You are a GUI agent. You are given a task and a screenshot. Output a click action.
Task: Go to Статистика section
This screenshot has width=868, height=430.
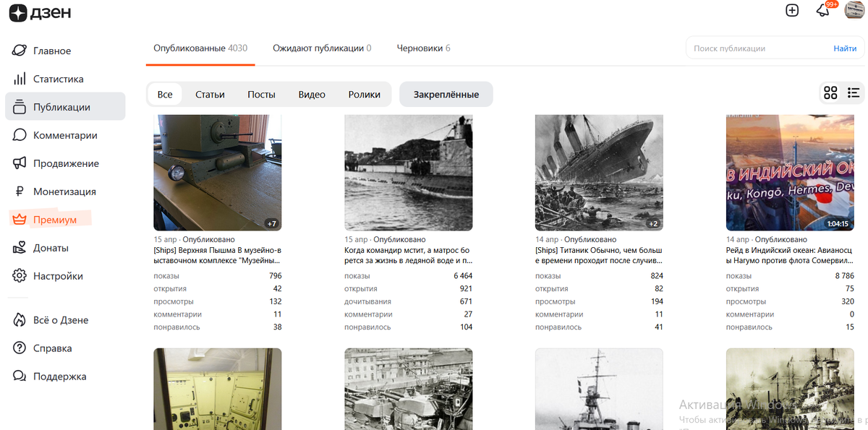click(x=59, y=79)
